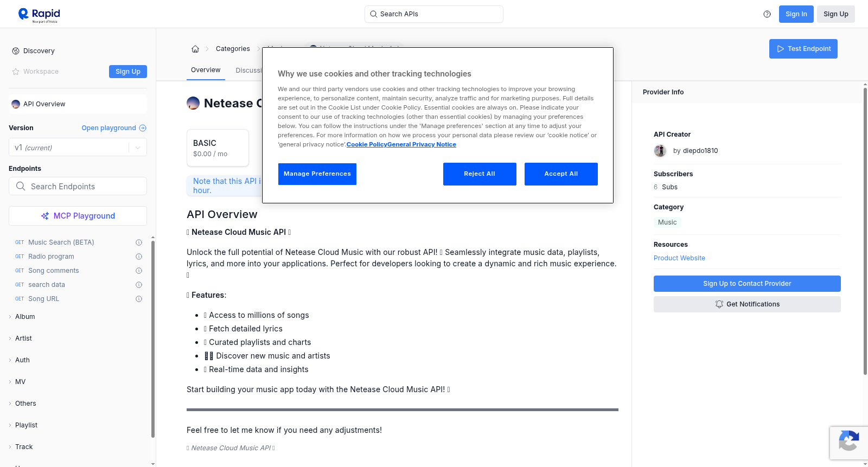Select Discovery in the sidebar
This screenshot has width=868, height=467.
39,51
